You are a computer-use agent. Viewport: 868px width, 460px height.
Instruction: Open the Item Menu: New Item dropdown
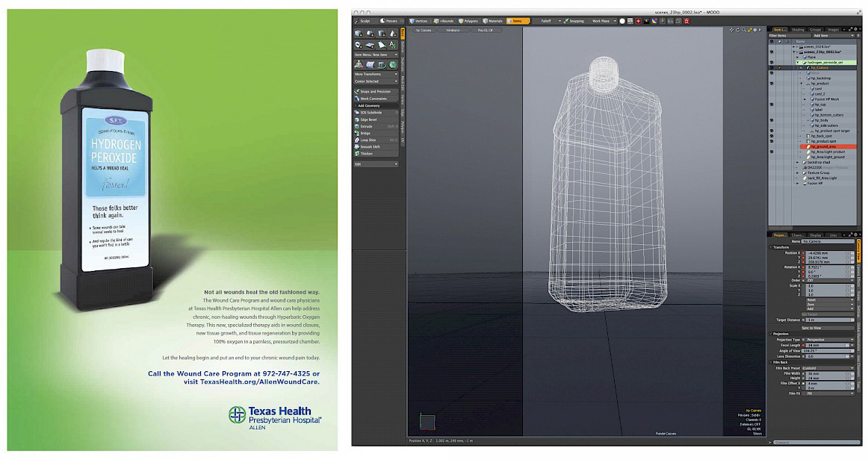click(376, 55)
